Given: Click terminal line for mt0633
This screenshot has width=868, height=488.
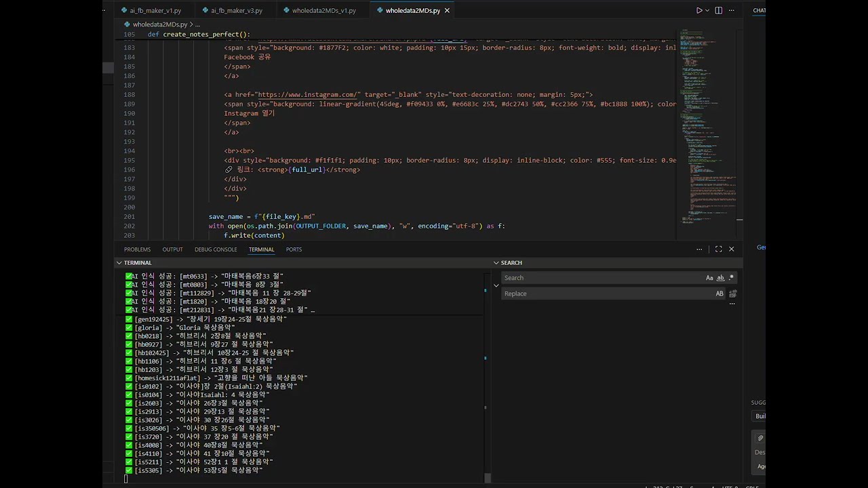Looking at the screenshot, I should [204, 277].
